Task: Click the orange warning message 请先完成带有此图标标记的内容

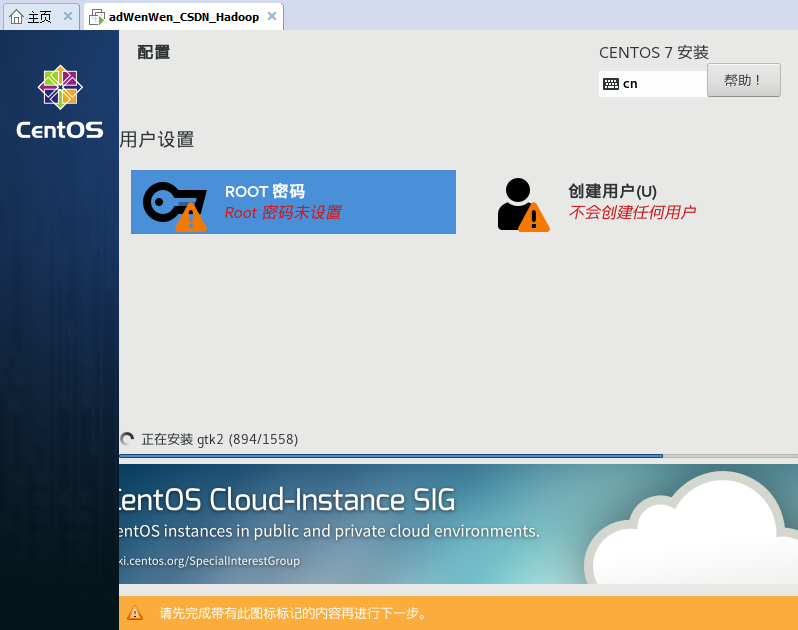Action: tap(293, 613)
